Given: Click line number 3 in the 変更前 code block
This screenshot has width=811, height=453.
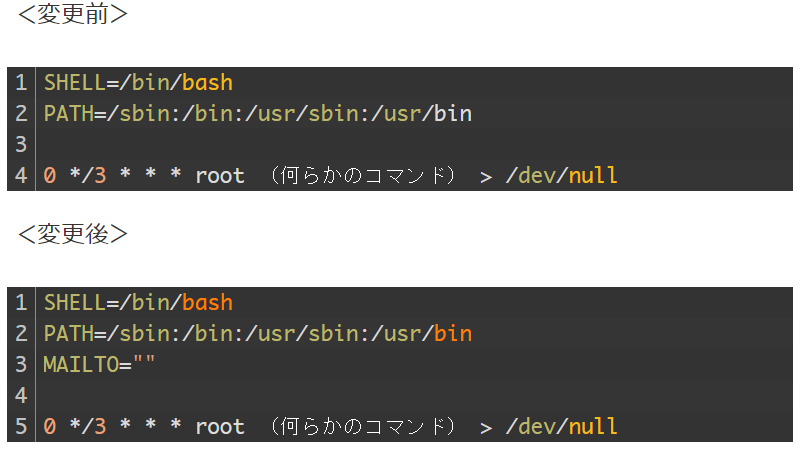Looking at the screenshot, I should [21, 145].
